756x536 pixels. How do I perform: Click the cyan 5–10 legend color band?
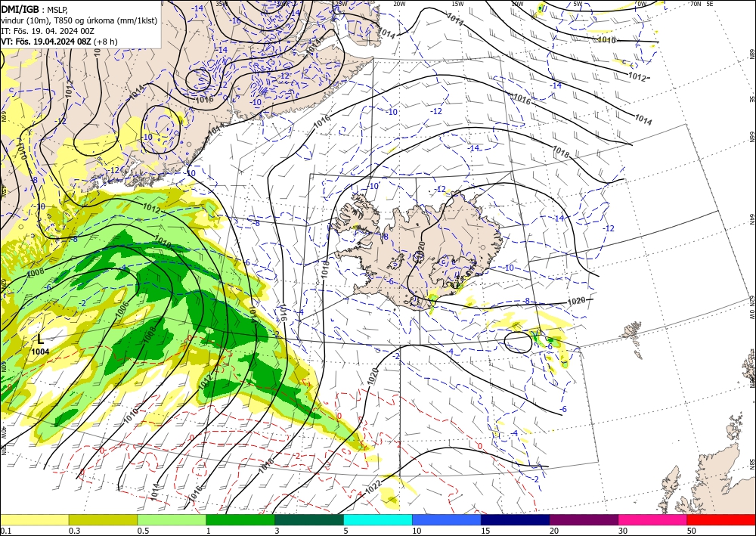[x=378, y=519]
